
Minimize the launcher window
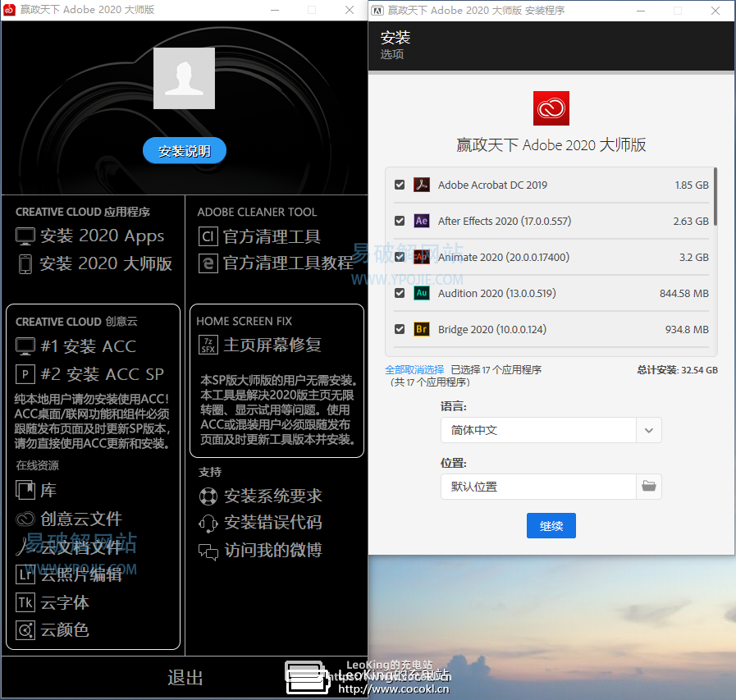(275, 11)
